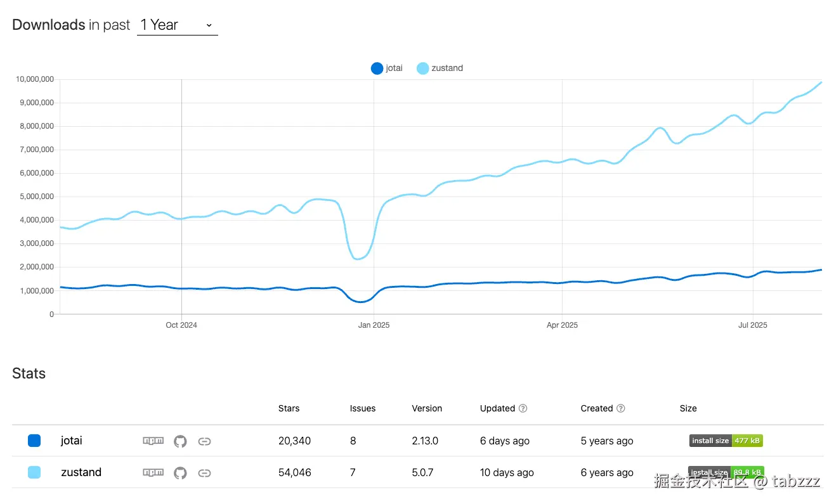Click the Apr 2025 axis label

pyautogui.click(x=562, y=325)
